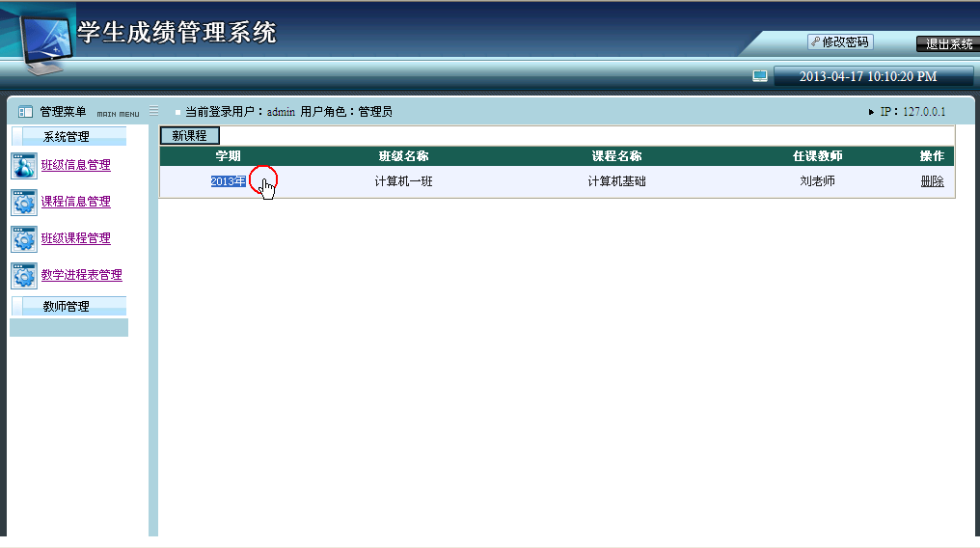This screenshot has height=548, width=980.
Task: Click the 计算机一班 class cell
Action: click(x=404, y=181)
